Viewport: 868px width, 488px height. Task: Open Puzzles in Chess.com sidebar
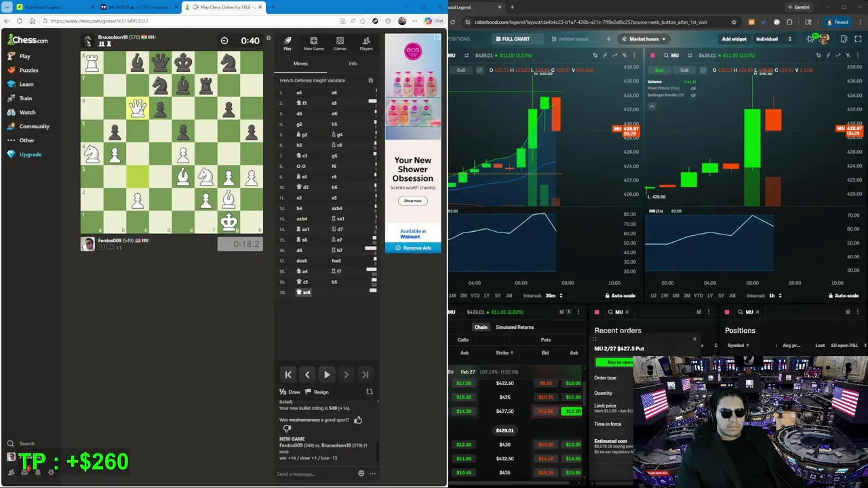coord(22,70)
